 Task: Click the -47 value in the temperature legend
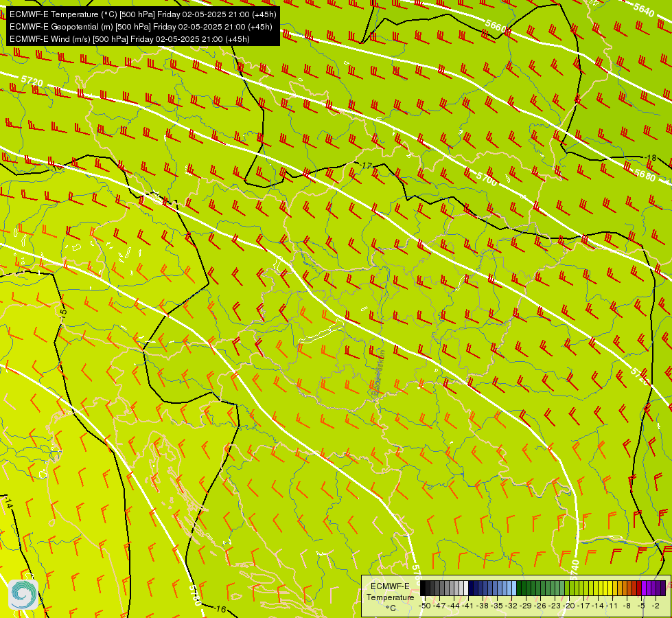(439, 606)
